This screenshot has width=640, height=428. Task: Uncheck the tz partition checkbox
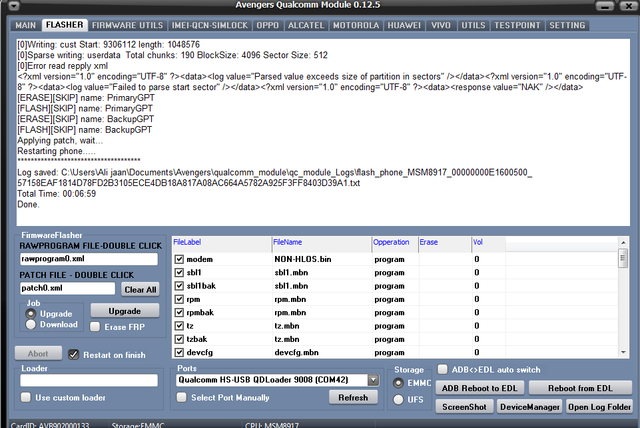(x=179, y=326)
